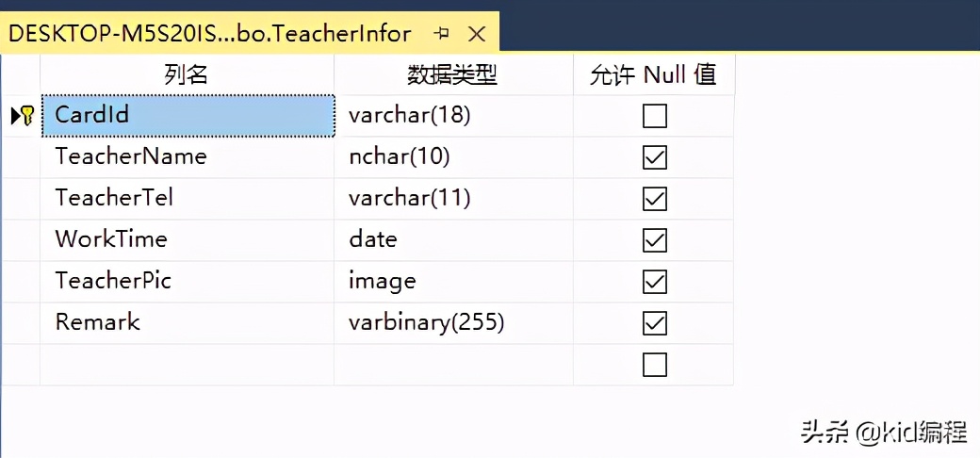The width and height of the screenshot is (980, 458).
Task: Uncheck Allow Null for WorkTime
Action: (x=654, y=240)
